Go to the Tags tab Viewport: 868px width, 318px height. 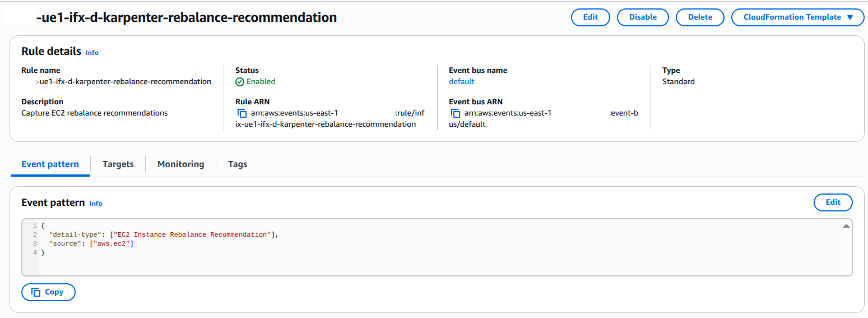pyautogui.click(x=238, y=164)
